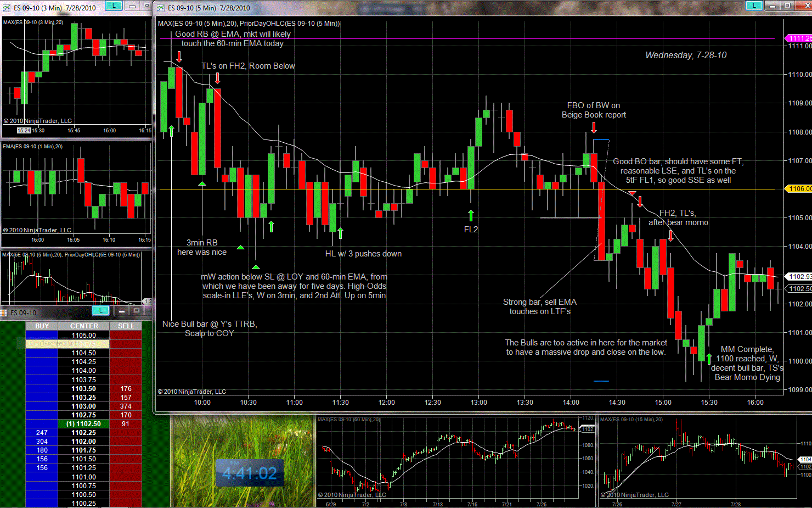This screenshot has height=508, width=812.
Task: Click the 5 Min chart window title icon
Action: click(161, 8)
